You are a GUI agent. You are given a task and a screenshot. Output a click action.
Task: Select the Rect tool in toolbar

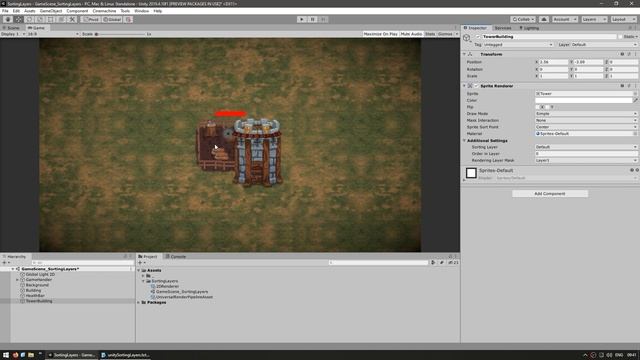51,19
